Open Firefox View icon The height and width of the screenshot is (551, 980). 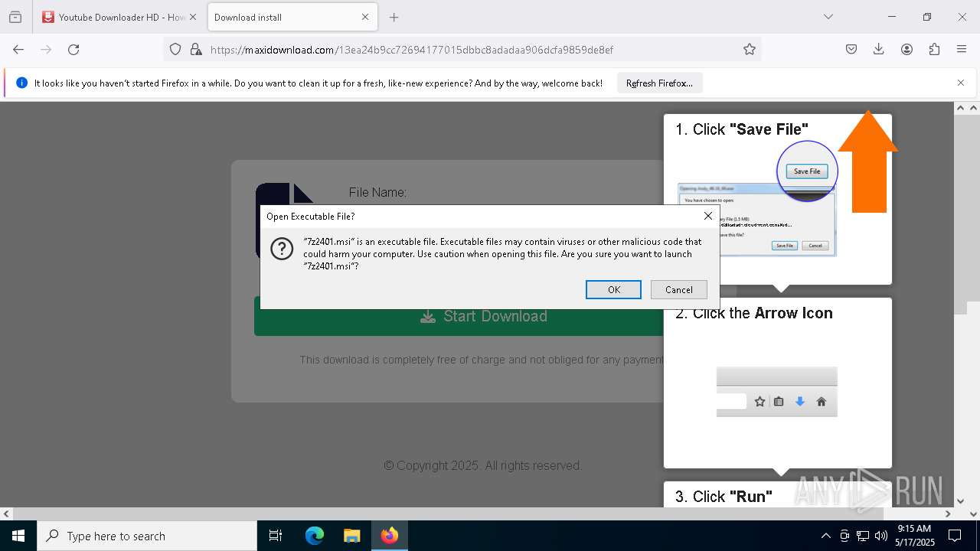click(x=15, y=17)
